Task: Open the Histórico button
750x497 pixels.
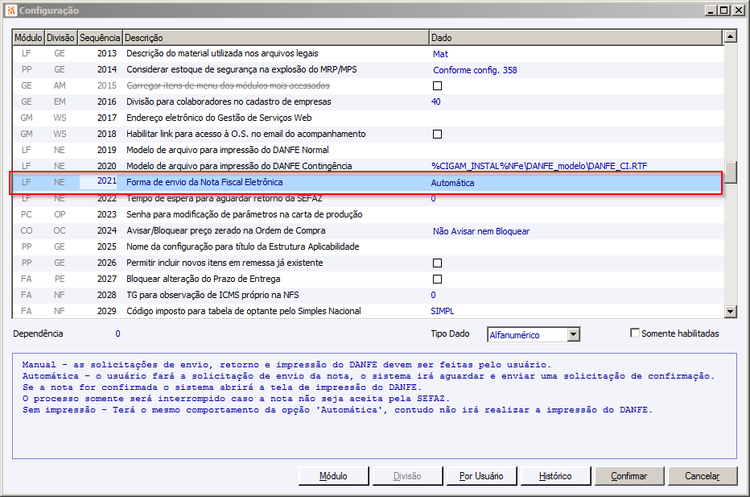Action: [x=555, y=476]
